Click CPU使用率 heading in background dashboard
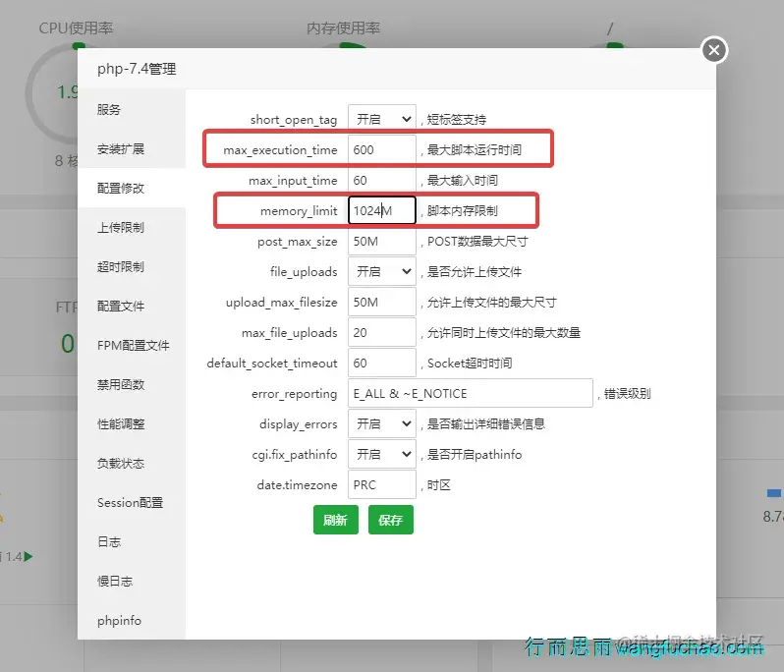 [76, 28]
